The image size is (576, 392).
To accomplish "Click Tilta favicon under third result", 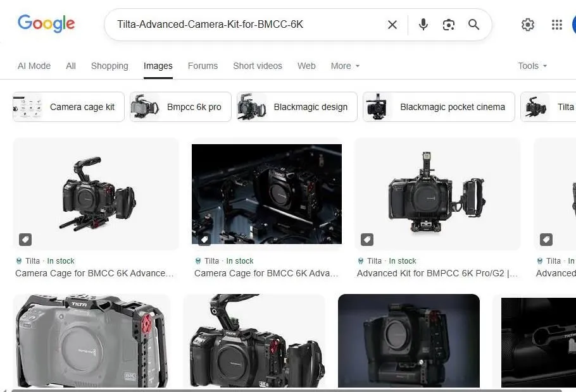I will coord(361,261).
